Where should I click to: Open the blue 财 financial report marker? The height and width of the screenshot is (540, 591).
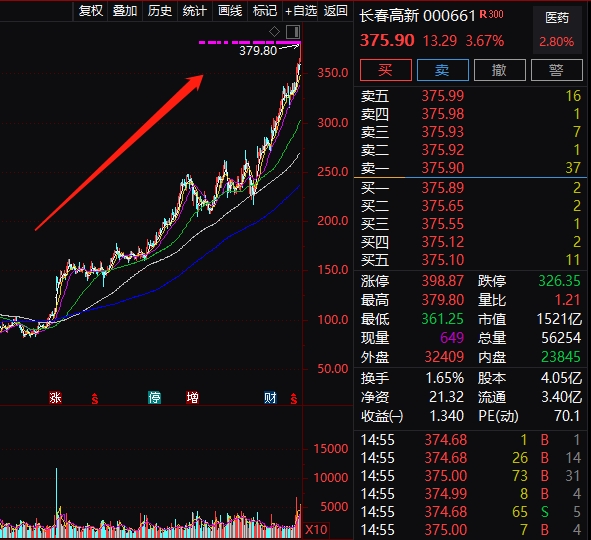270,398
